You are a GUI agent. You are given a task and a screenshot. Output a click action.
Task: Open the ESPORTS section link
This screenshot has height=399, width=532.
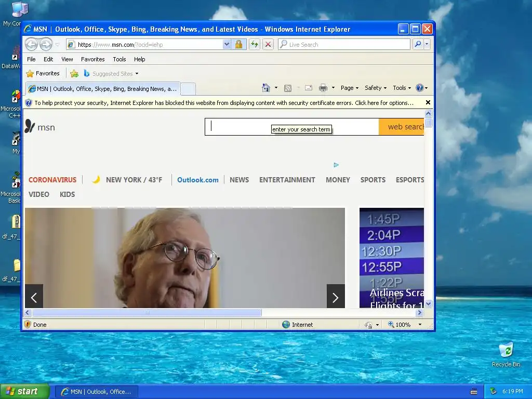pos(410,180)
